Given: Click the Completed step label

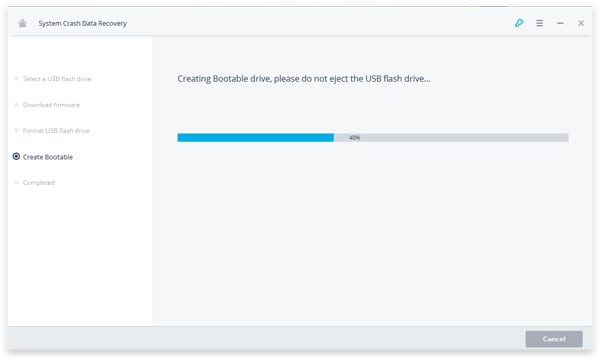Looking at the screenshot, I should click(x=39, y=182).
